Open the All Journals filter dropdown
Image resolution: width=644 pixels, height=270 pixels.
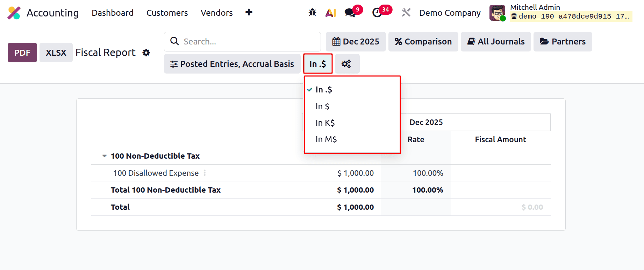496,42
